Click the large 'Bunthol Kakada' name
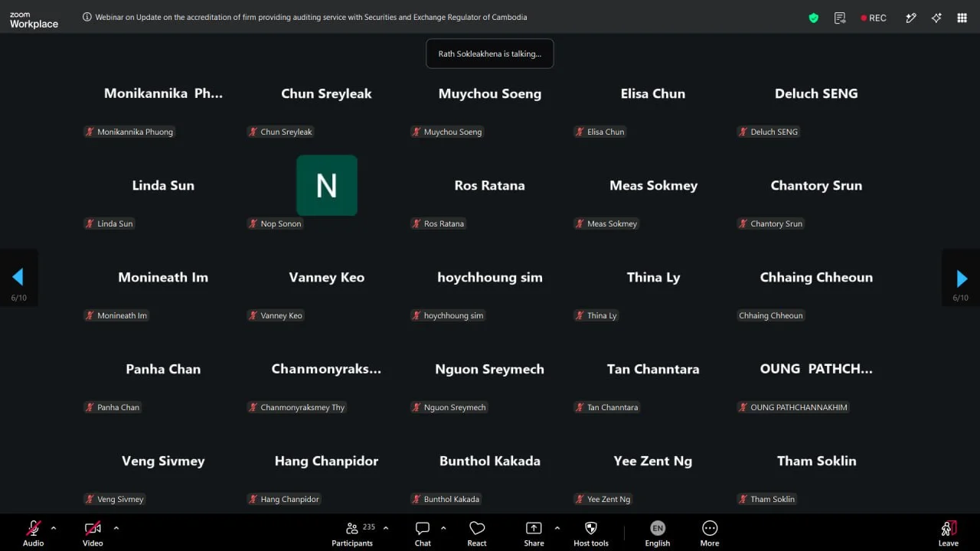Image resolution: width=980 pixels, height=551 pixels. point(490,461)
